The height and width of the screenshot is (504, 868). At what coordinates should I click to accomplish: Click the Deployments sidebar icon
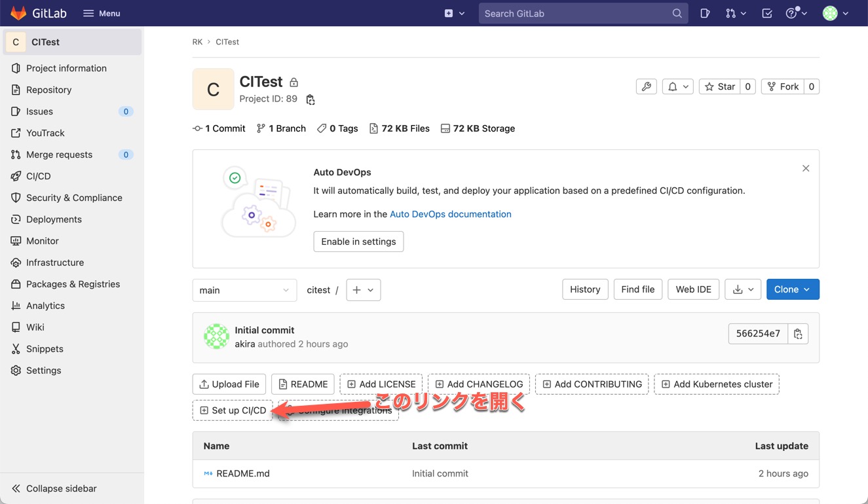click(x=16, y=219)
